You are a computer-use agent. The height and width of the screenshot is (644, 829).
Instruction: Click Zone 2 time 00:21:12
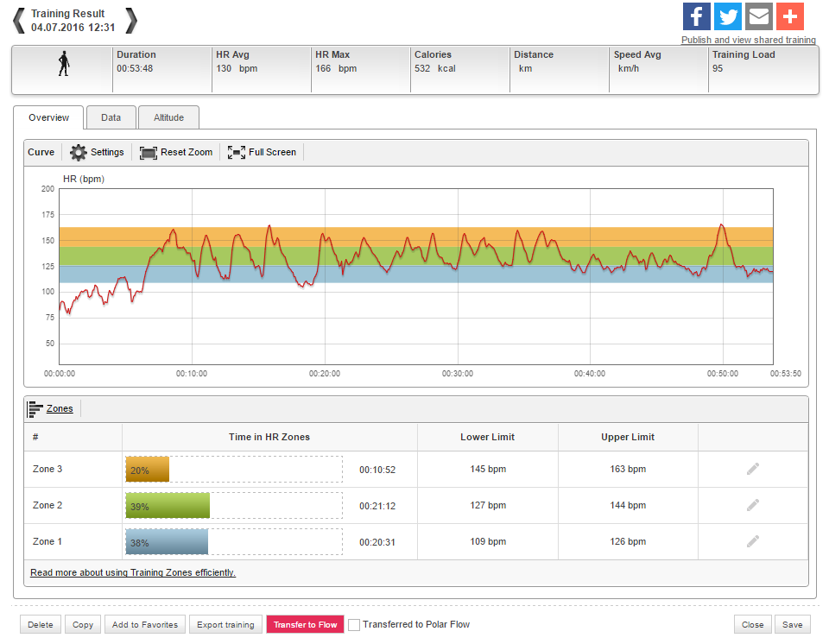click(x=377, y=506)
